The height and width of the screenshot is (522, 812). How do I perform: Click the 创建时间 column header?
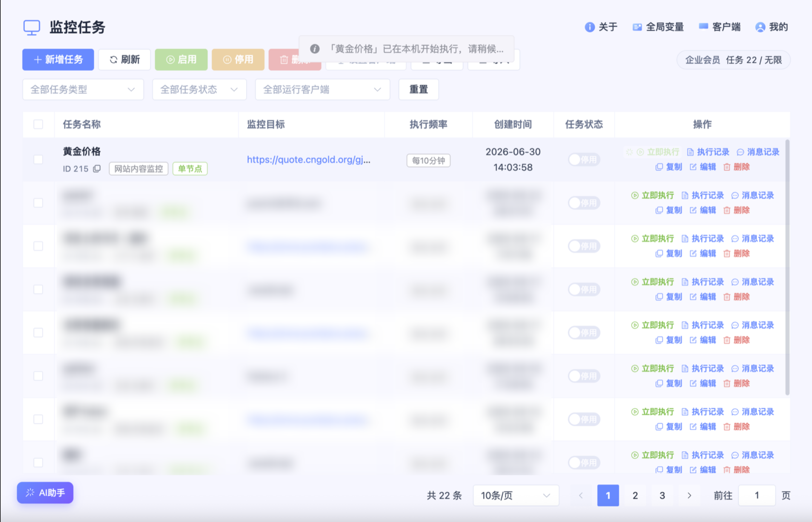point(513,125)
